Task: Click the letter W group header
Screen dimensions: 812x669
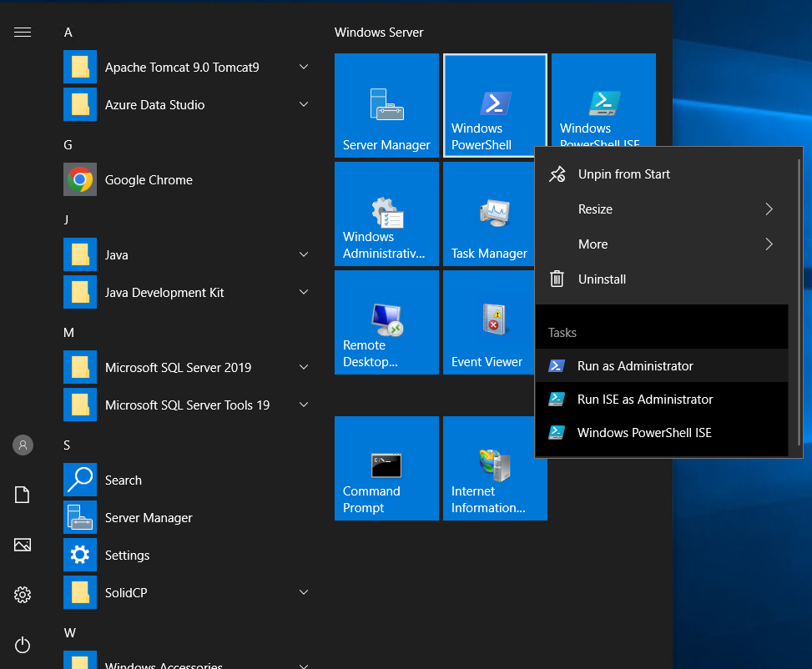Action: (x=69, y=633)
